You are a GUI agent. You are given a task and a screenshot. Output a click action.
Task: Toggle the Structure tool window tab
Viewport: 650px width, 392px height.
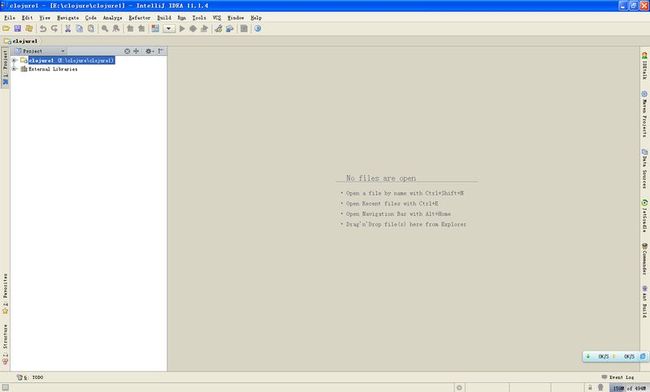click(x=5, y=344)
